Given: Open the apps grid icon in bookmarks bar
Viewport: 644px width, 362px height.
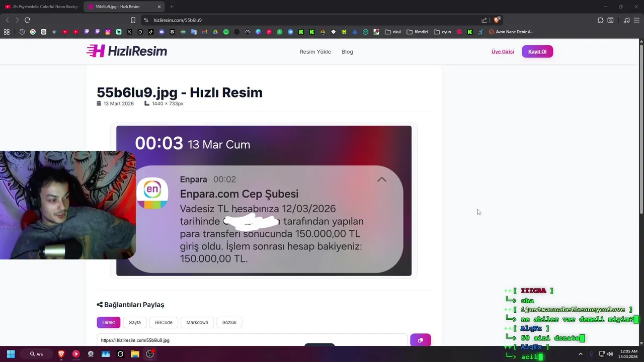Looking at the screenshot, I should (x=7, y=32).
